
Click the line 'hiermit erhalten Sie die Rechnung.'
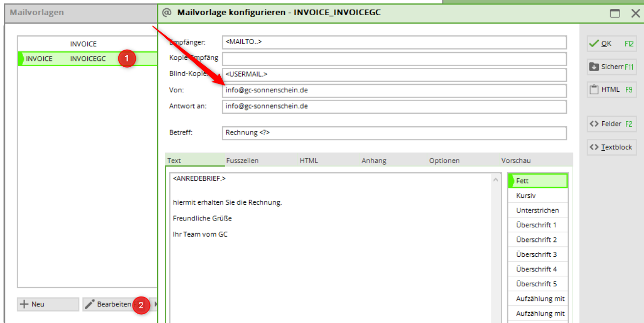(x=227, y=202)
